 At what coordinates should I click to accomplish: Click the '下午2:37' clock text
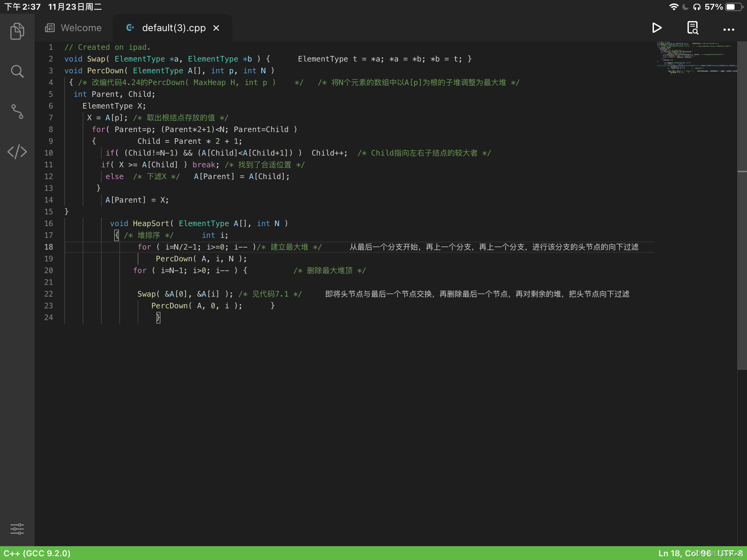coord(22,7)
